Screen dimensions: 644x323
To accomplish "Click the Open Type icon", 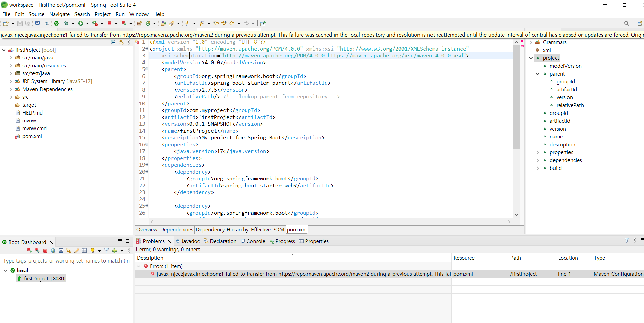I will point(163,23).
